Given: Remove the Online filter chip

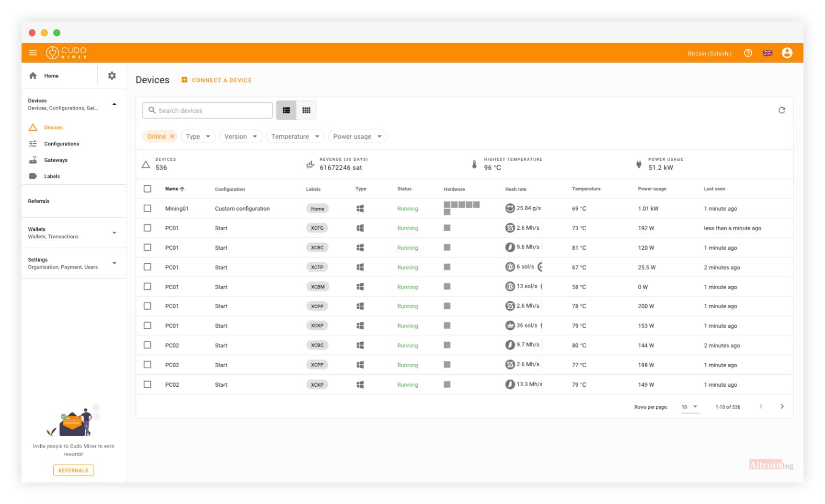Looking at the screenshot, I should pos(172,136).
